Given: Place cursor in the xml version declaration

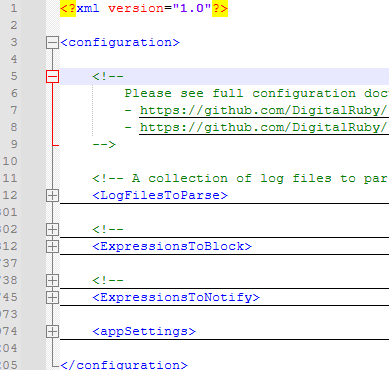Looking at the screenshot, I should click(144, 8).
